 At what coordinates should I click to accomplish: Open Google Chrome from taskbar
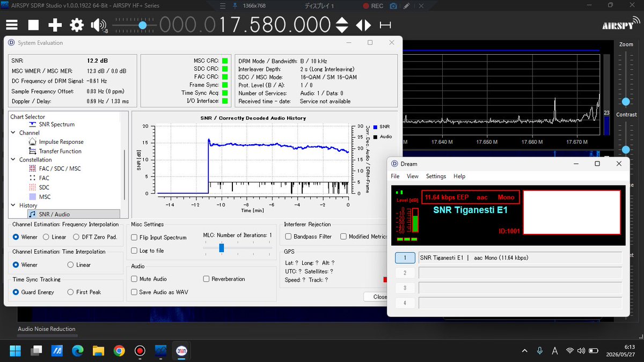pyautogui.click(x=119, y=351)
